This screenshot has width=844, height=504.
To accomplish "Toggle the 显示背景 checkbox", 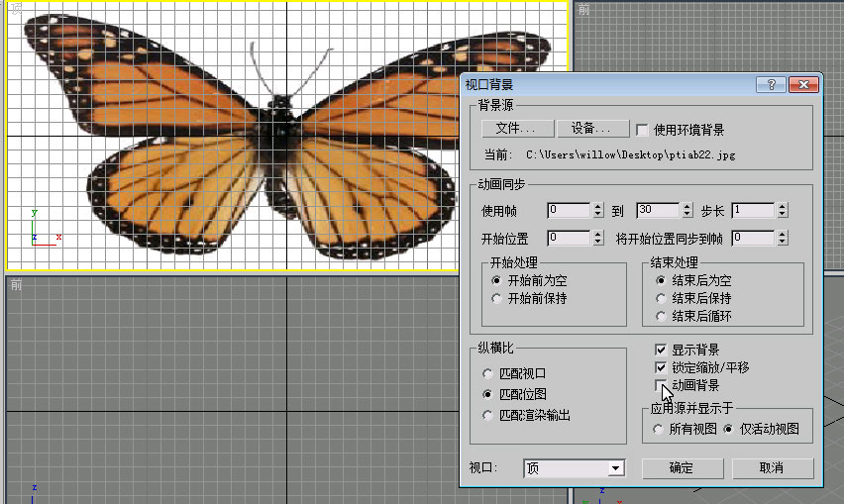I will [661, 350].
